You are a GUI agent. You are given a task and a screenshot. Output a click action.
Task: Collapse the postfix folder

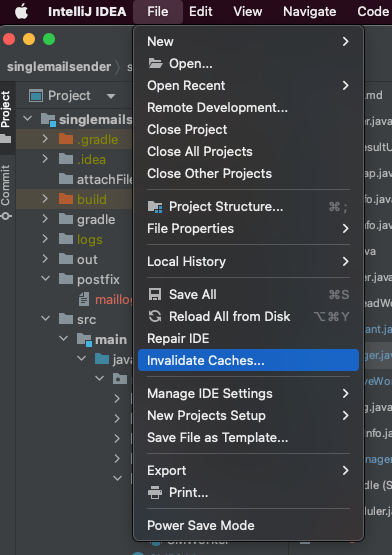(x=45, y=279)
